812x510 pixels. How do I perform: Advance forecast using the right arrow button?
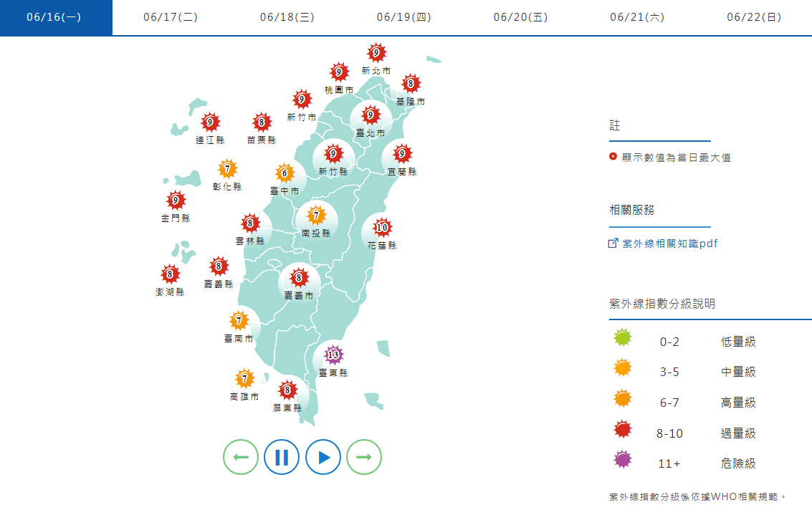[x=364, y=456]
